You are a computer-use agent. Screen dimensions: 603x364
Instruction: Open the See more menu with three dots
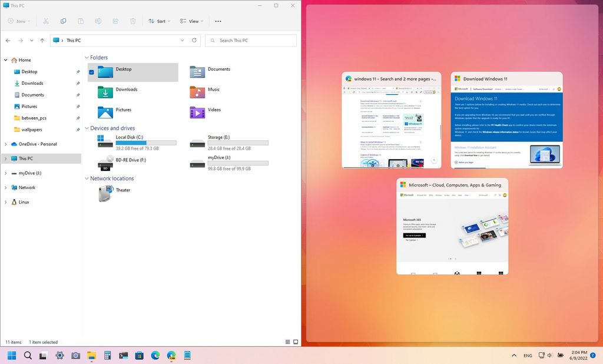coord(217,21)
